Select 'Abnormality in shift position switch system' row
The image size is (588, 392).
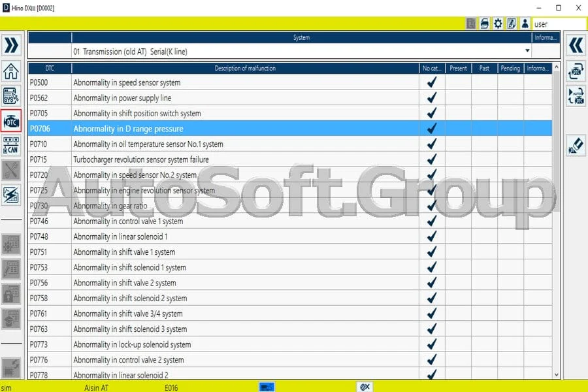click(x=290, y=113)
